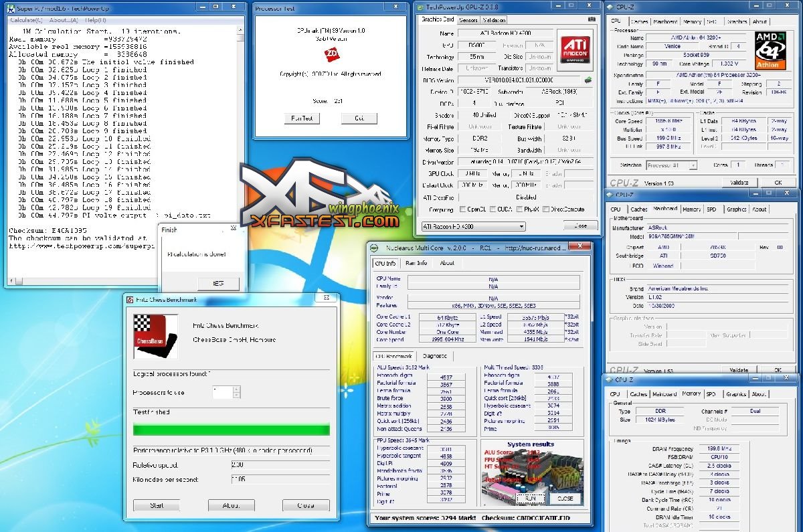This screenshot has height=532, width=803.
Task: Click the Close button in GPU-Z
Action: 580,226
